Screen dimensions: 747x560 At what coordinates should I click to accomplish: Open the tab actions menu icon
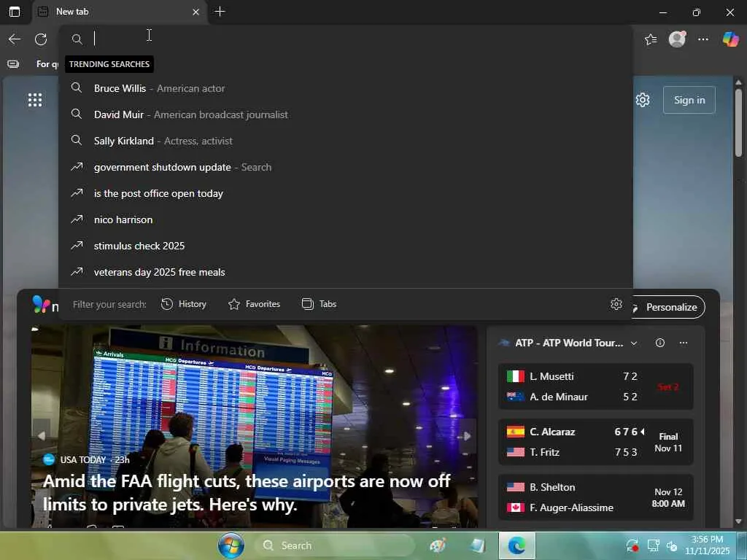click(x=15, y=12)
